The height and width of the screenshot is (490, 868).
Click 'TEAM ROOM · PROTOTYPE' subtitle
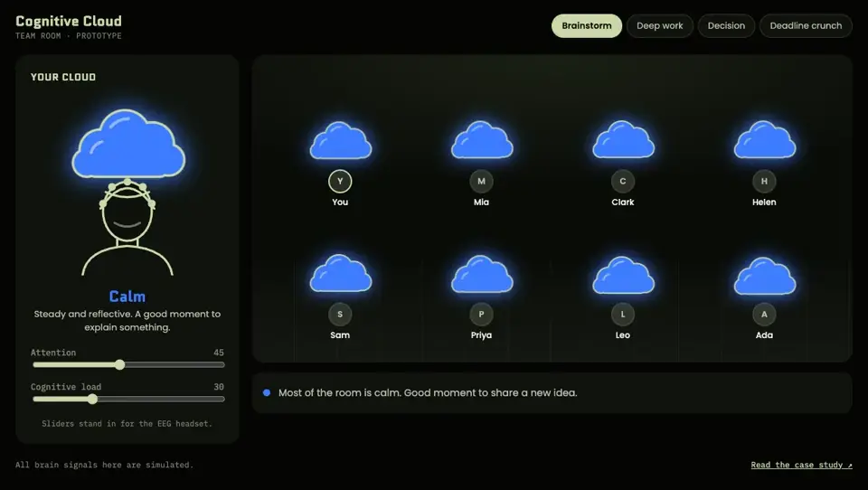(68, 36)
